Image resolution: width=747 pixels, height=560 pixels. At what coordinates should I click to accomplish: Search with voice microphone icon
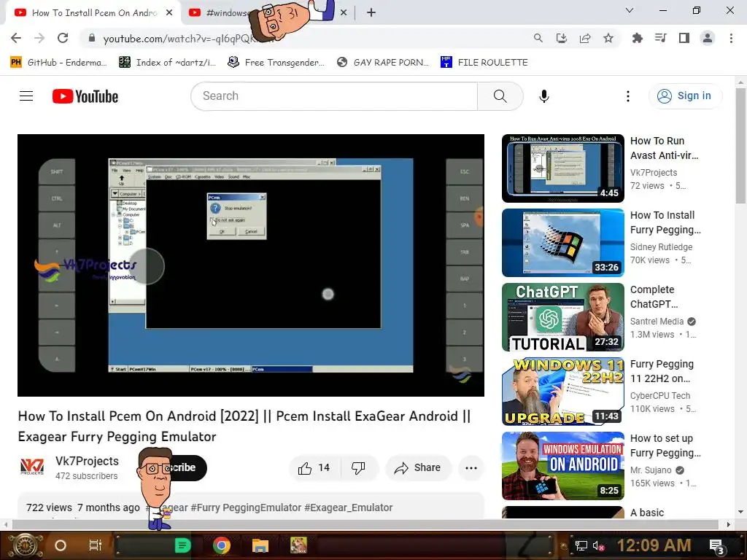[x=544, y=96]
